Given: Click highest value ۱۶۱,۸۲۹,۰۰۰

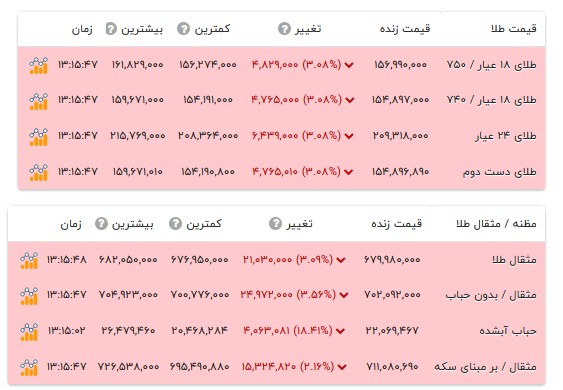Looking at the screenshot, I should (x=138, y=65).
